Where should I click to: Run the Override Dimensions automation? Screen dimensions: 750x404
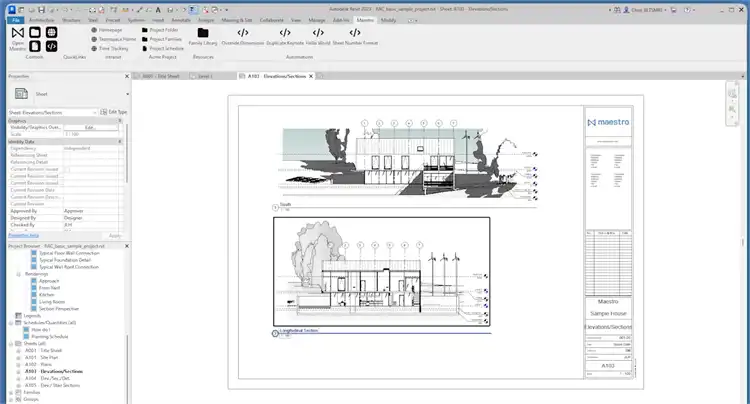pyautogui.click(x=243, y=36)
